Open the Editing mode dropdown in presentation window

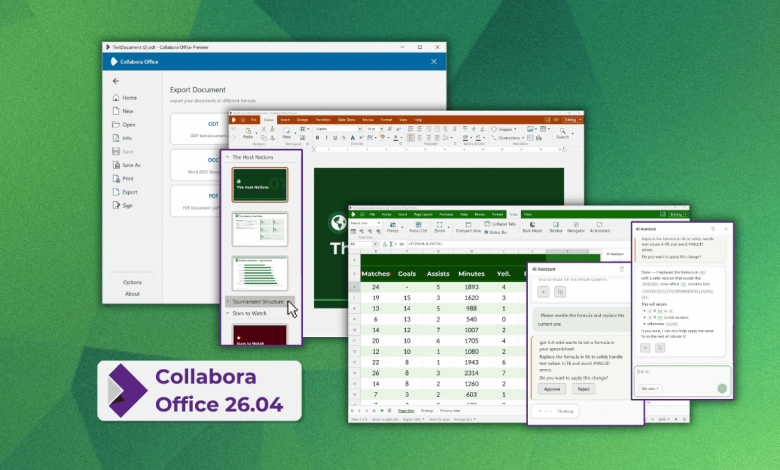[573, 120]
